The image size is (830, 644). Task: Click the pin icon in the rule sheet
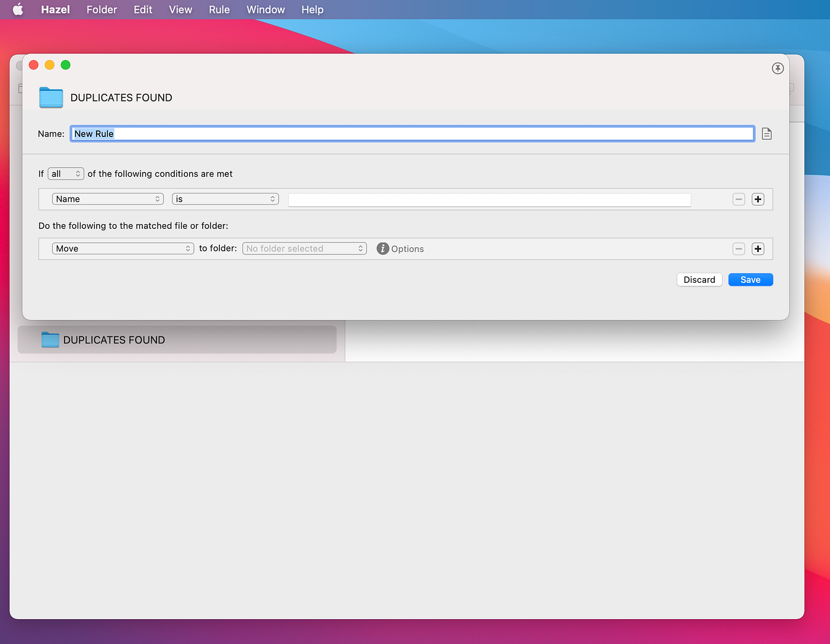(x=778, y=68)
